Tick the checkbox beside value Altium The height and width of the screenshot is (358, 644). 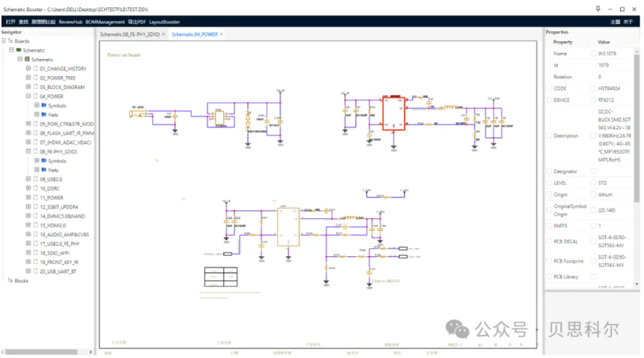click(593, 194)
